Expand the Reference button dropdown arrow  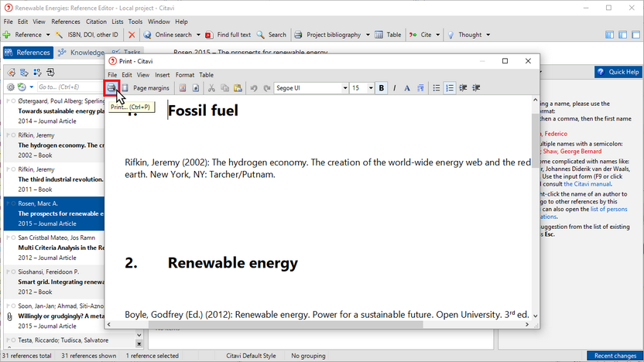tap(48, 35)
